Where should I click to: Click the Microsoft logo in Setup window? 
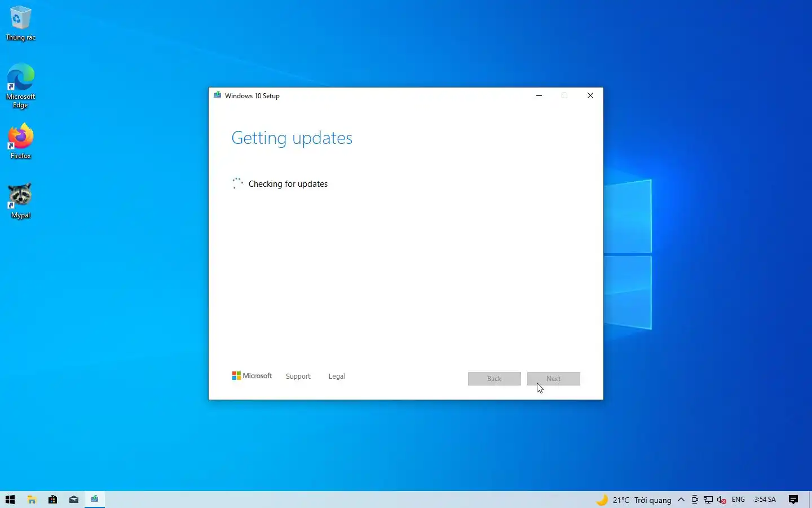(252, 376)
